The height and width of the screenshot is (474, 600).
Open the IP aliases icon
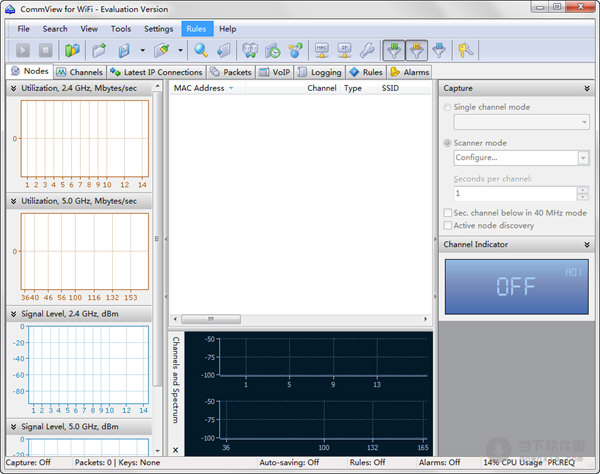tap(344, 50)
